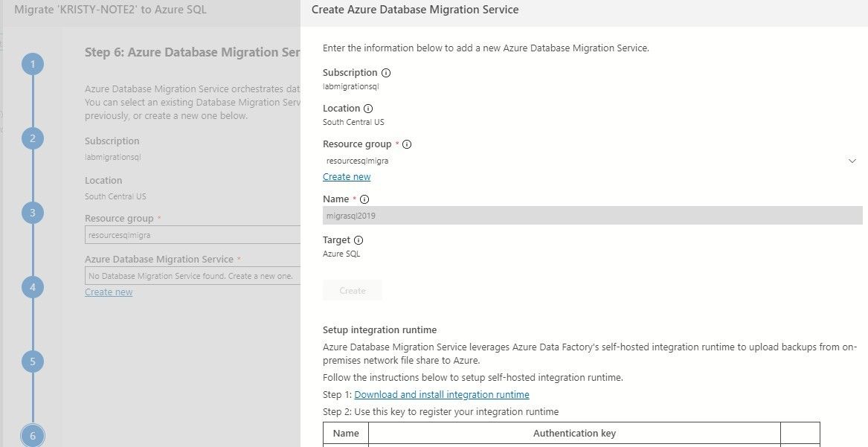Click the 'Step 6: Azure Database Migration Ser' heading
The height and width of the screenshot is (447, 868).
coord(193,52)
